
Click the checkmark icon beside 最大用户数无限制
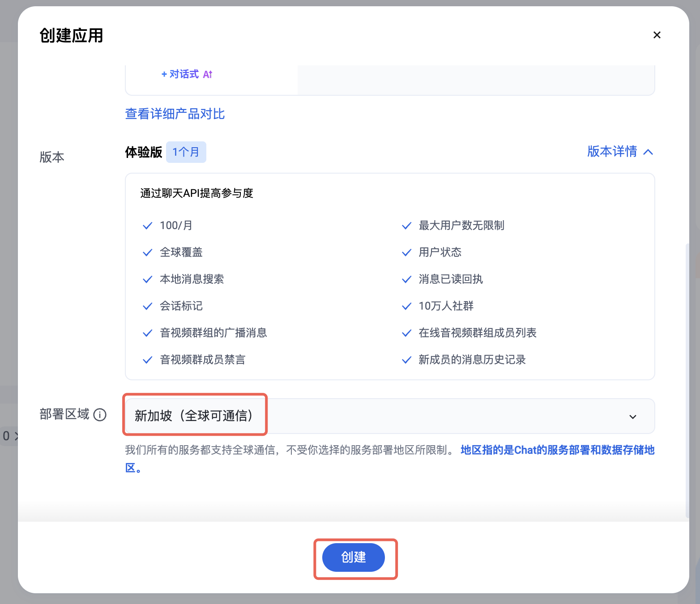pyautogui.click(x=406, y=226)
